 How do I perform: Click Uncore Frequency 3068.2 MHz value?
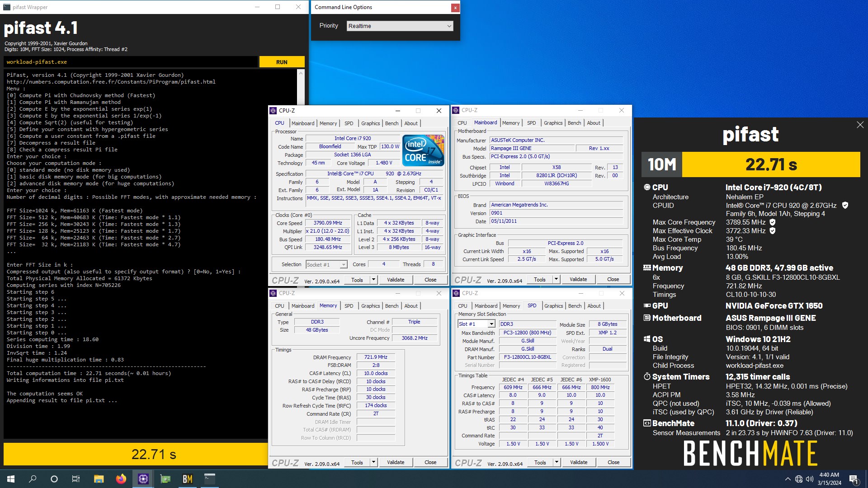pyautogui.click(x=415, y=338)
